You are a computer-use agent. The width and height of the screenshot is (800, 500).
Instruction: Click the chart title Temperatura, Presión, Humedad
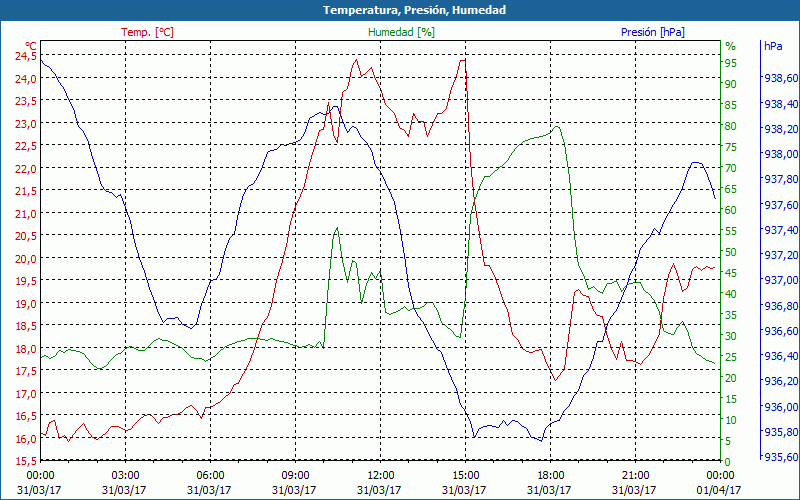click(414, 10)
